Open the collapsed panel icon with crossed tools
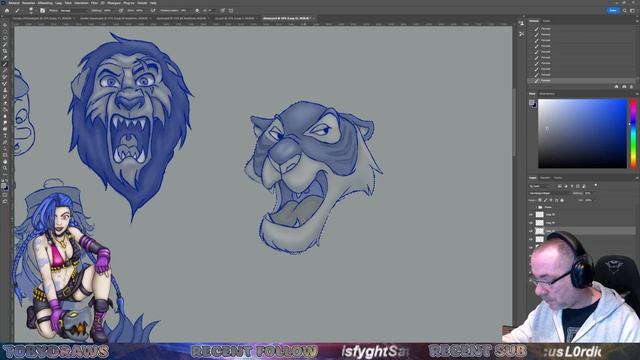The width and height of the screenshot is (640, 360). 522,34
